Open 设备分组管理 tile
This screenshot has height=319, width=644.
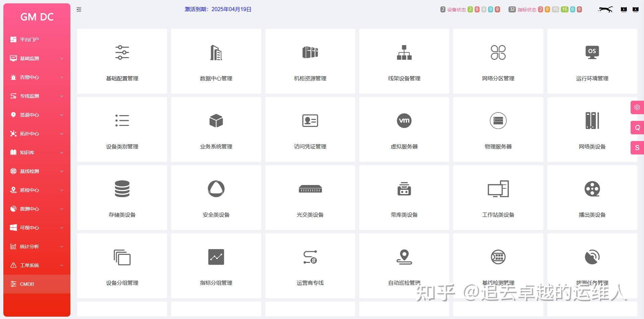click(122, 266)
